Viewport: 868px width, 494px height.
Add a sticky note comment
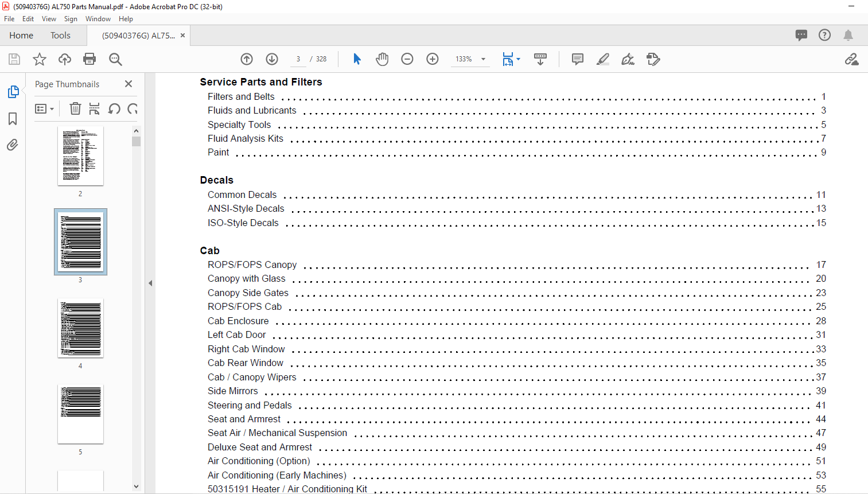tap(578, 59)
